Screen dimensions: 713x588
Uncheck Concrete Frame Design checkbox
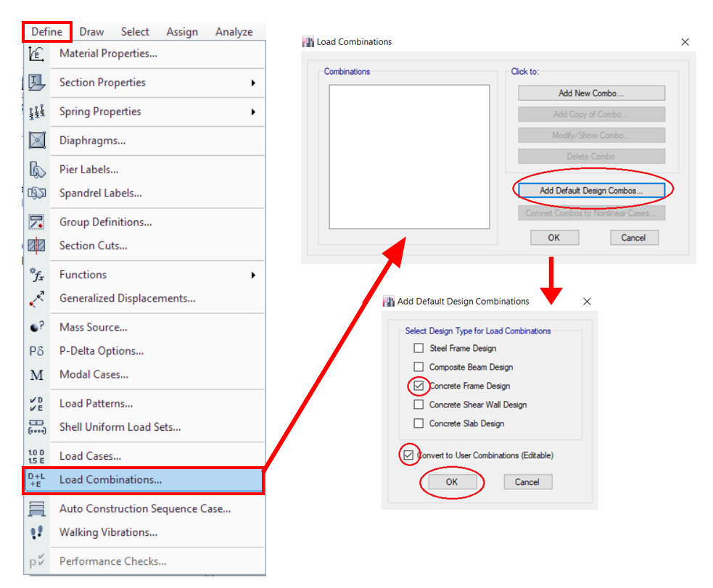(419, 386)
